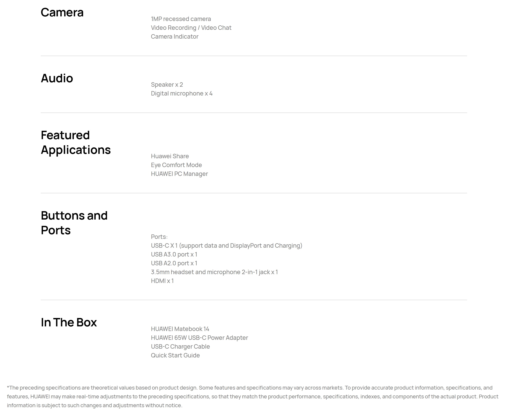Click the USB A2.0 port line
506x420 pixels.
(174, 263)
